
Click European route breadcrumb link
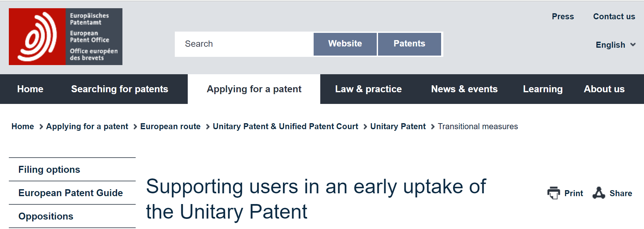[x=170, y=126]
